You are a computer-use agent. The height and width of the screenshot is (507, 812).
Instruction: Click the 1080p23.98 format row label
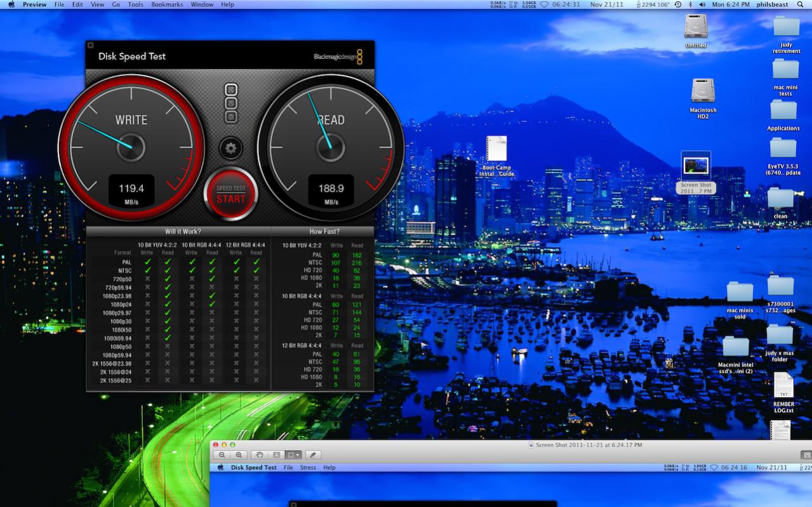118,296
